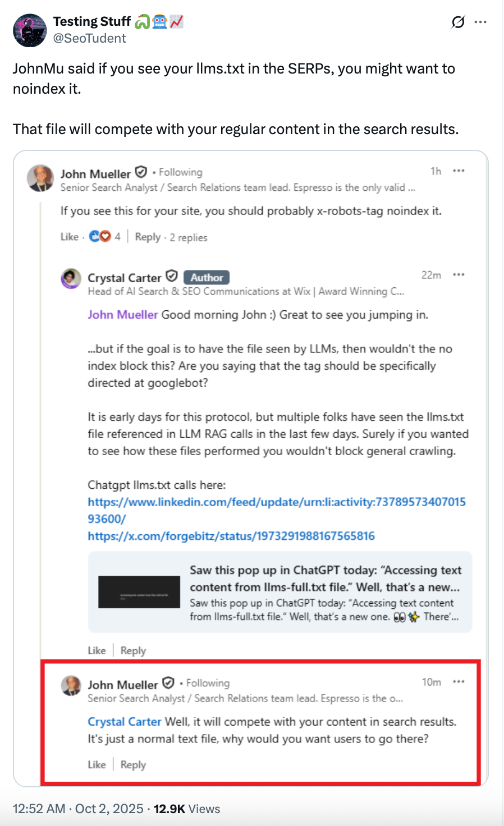This screenshot has width=504, height=826.
Task: Click the purple John Mueller mention
Action: point(122,315)
